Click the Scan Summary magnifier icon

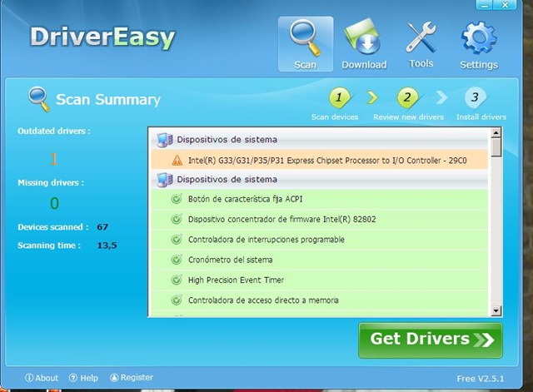point(39,99)
